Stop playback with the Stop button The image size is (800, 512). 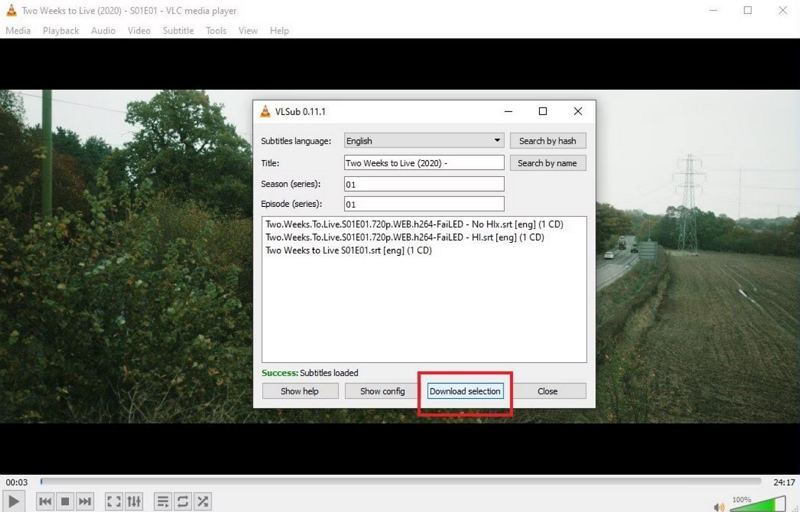coord(65,501)
